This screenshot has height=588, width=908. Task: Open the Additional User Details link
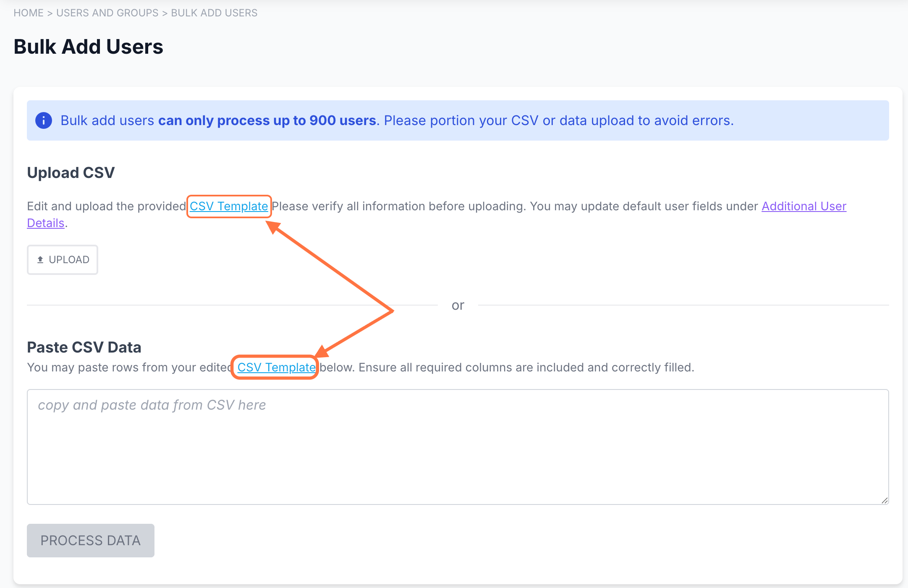click(804, 206)
